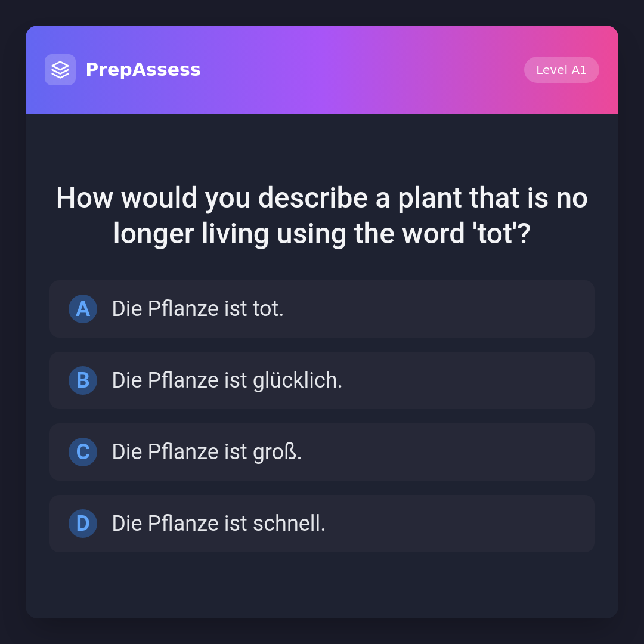
Task: Click the question's second line starting 'longer living'
Action: [x=322, y=234]
